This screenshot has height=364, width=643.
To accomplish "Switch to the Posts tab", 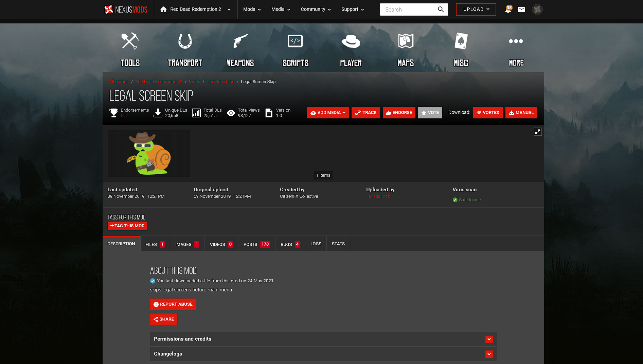I will click(257, 244).
